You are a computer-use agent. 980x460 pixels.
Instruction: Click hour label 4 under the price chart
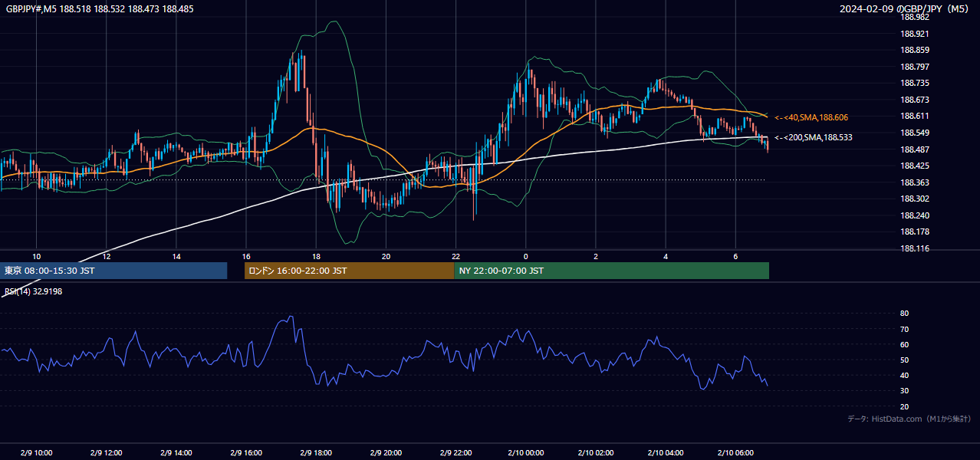pyautogui.click(x=666, y=256)
